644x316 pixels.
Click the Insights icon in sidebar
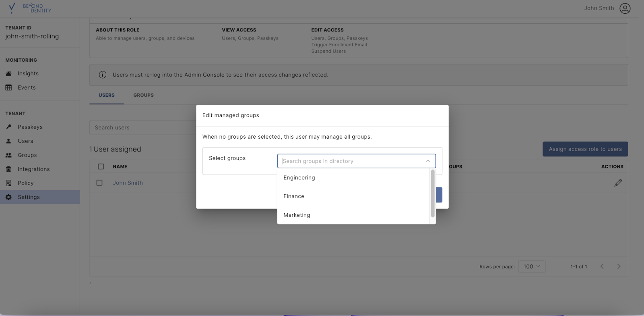tap(8, 74)
